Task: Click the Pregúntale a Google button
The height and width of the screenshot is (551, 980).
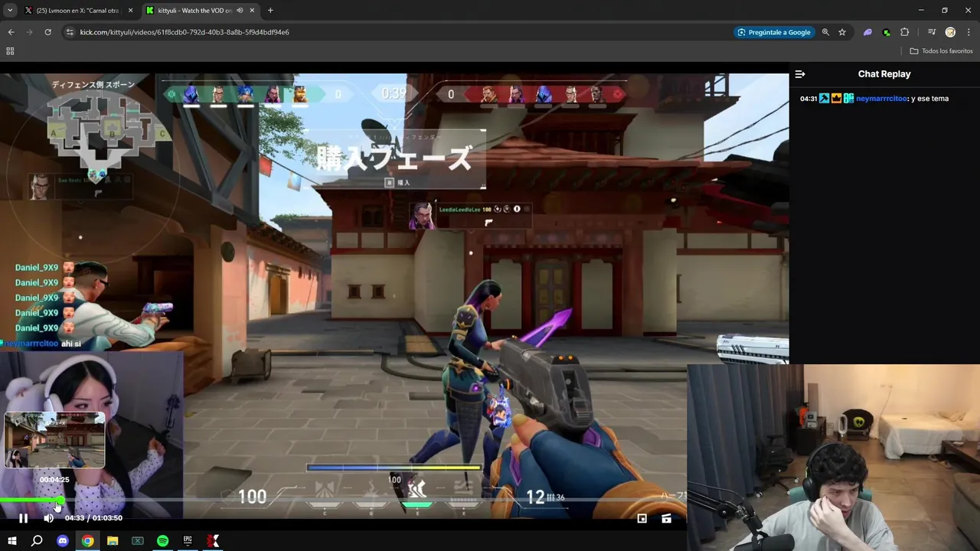Action: (773, 32)
